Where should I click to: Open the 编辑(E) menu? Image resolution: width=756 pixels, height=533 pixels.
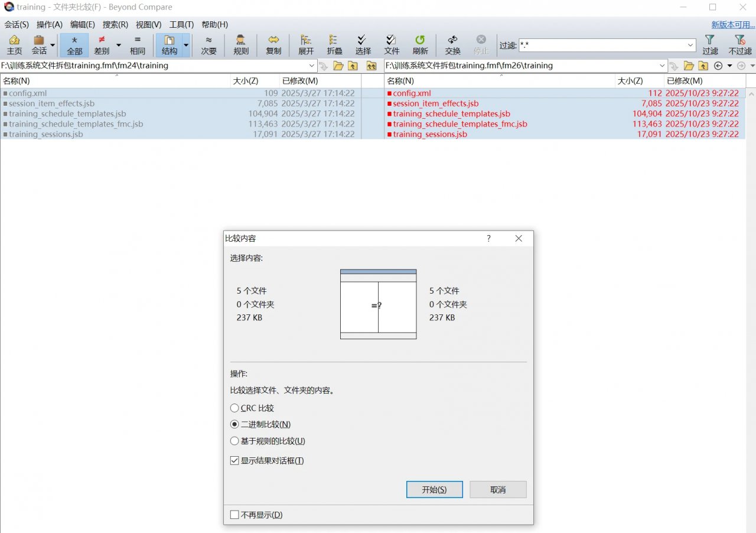[x=83, y=24]
